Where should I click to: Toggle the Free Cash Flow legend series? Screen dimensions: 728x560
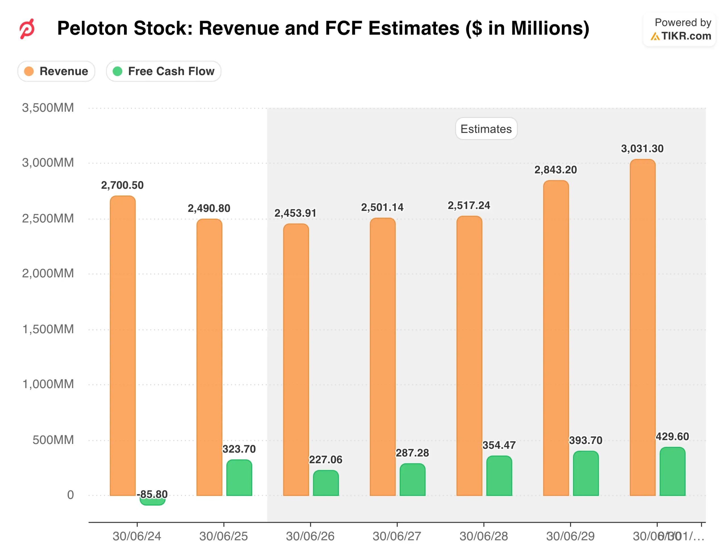click(164, 71)
